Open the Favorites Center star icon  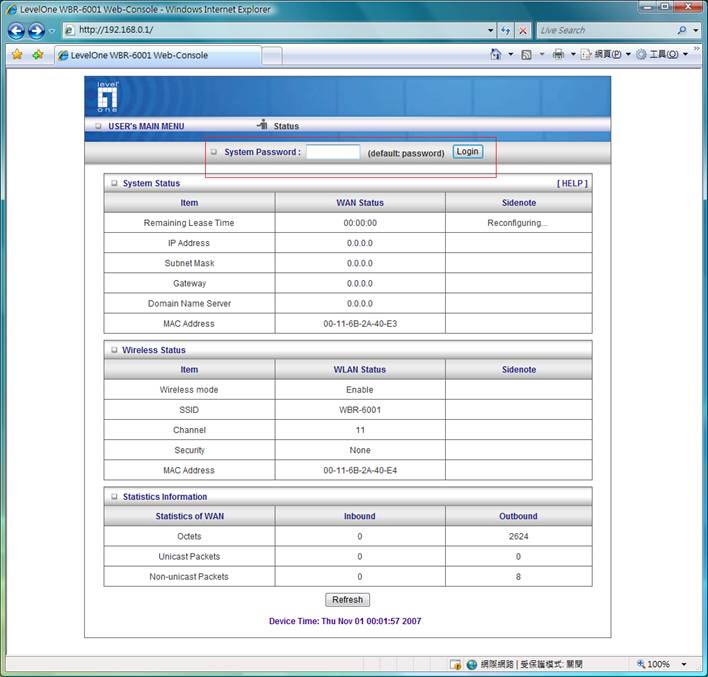coord(17,55)
